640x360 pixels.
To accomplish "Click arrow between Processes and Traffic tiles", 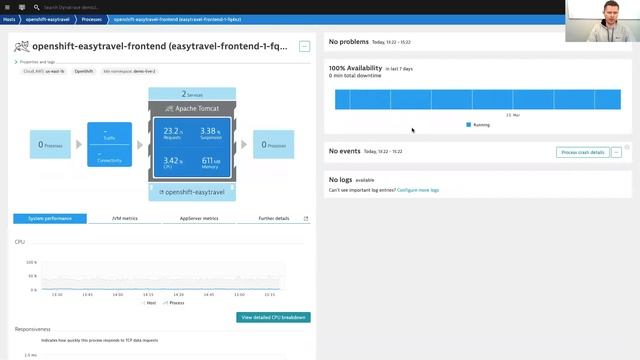I will click(x=79, y=144).
